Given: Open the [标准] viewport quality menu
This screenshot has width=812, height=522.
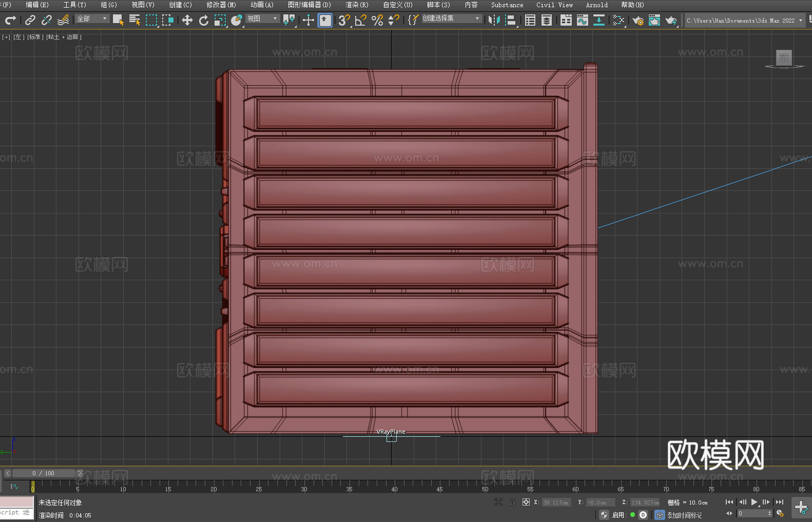Looking at the screenshot, I should [x=35, y=37].
